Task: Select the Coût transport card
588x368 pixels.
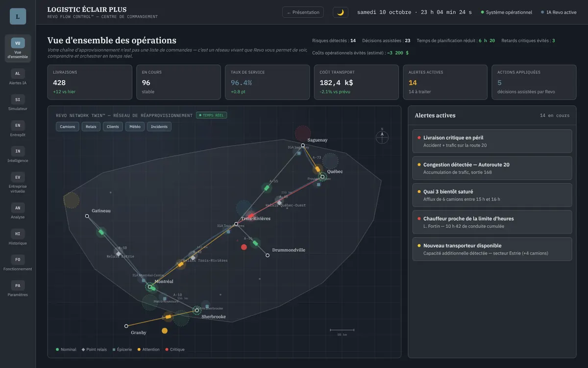Action: (x=356, y=82)
